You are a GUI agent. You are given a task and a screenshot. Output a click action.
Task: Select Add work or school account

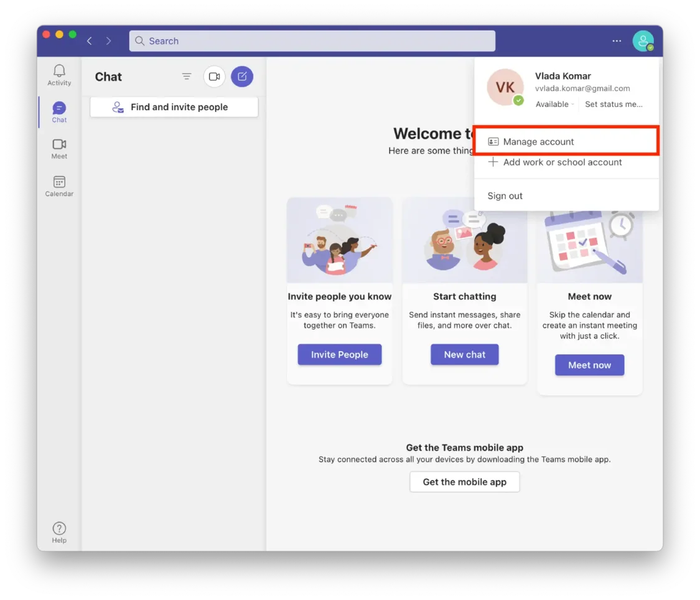566,162
